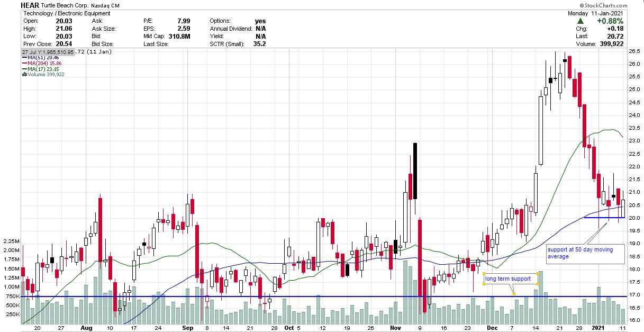Click the volume bars icon in legend

click(24, 75)
